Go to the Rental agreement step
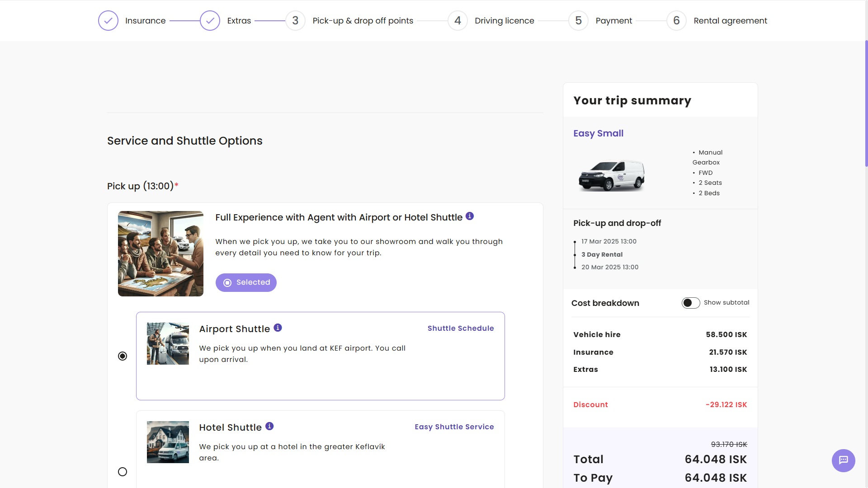868x488 pixels. point(730,21)
